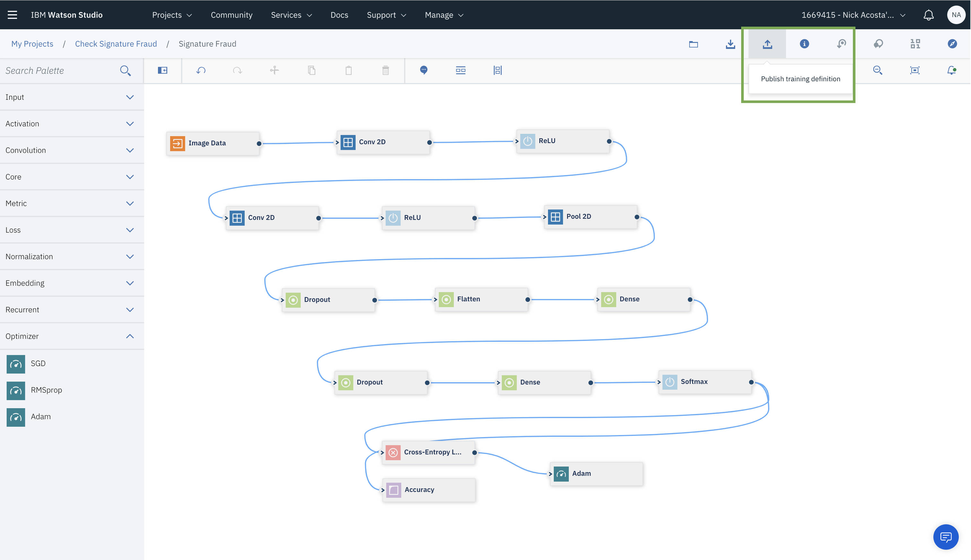
Task: Open the Support menu
Action: pyautogui.click(x=386, y=15)
